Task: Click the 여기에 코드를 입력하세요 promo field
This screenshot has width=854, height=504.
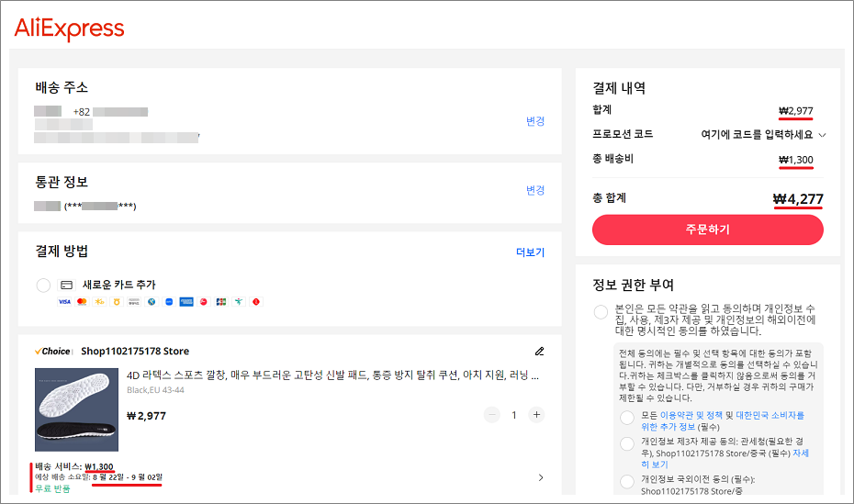Action: (x=757, y=135)
